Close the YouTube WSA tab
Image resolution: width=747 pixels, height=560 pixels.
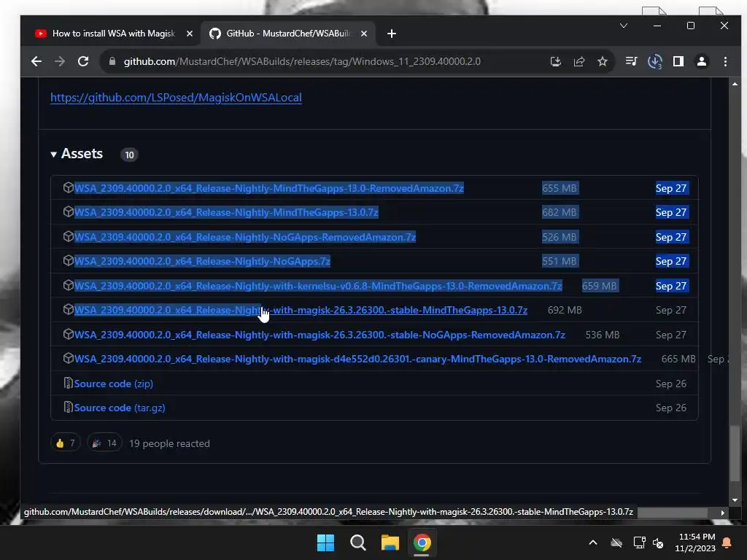[x=190, y=34]
